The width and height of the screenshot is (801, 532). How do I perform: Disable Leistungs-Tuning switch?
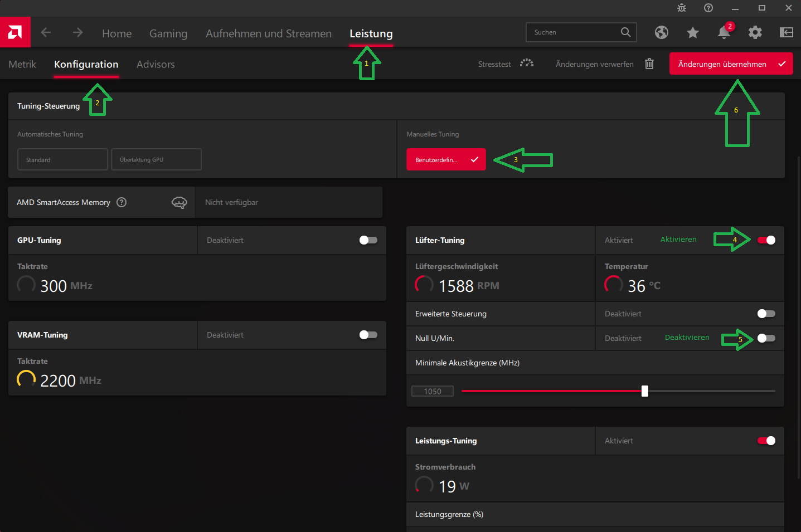click(766, 441)
